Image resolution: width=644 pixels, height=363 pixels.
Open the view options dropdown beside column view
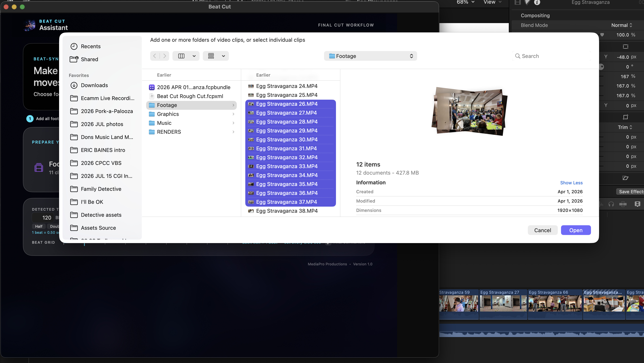194,56
